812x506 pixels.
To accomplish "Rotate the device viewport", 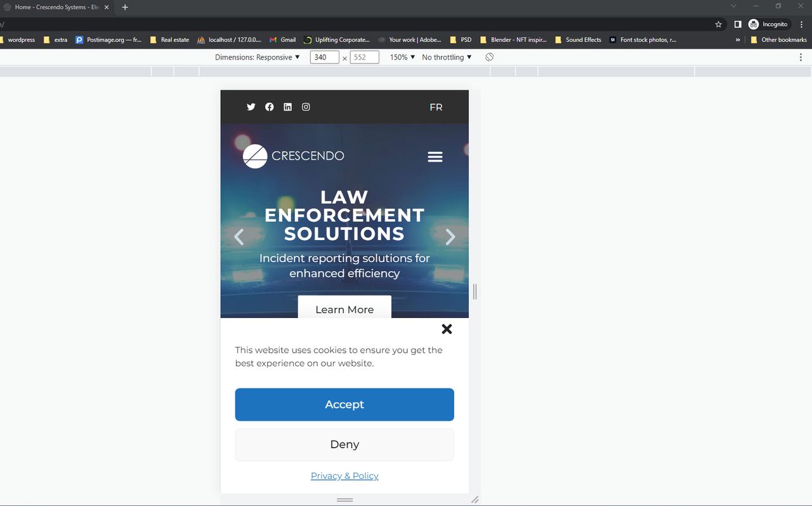I will [x=490, y=57].
